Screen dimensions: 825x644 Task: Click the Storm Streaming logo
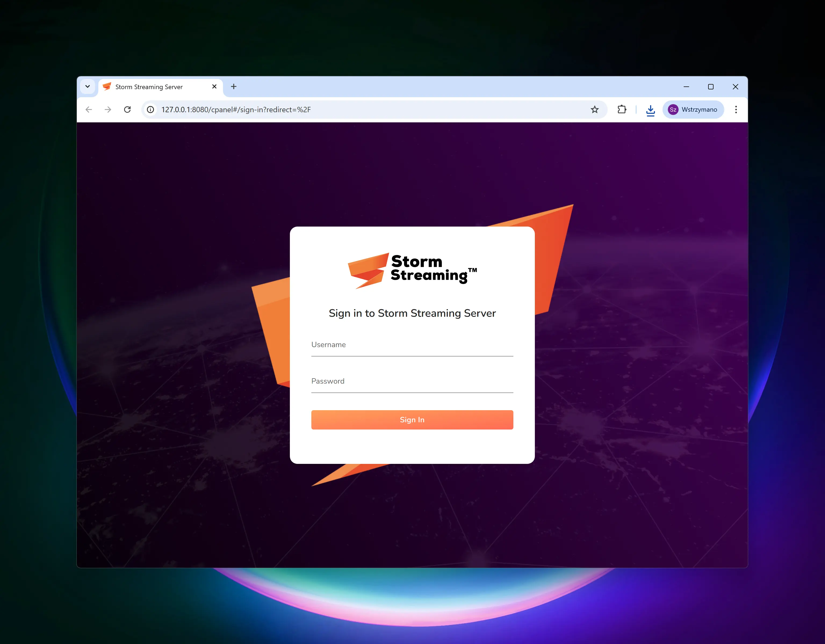tap(412, 271)
